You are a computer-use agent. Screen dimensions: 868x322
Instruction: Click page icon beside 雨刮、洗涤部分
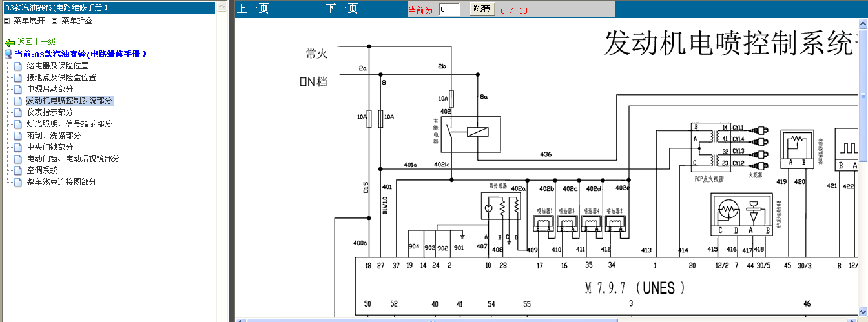click(17, 136)
